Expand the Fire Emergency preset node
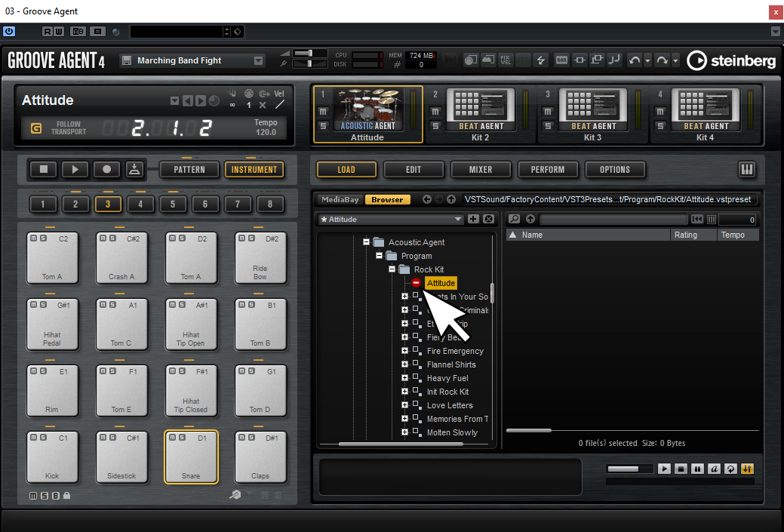This screenshot has width=784, height=532. click(x=405, y=350)
